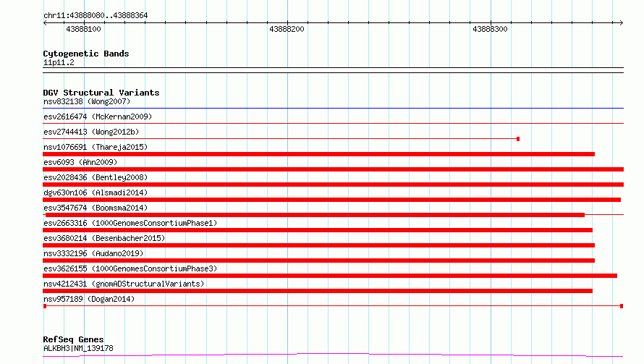Open variant dgv630n106 (Alsmadi2014)
Viewport: 644px width, 364px height.
tap(96, 192)
